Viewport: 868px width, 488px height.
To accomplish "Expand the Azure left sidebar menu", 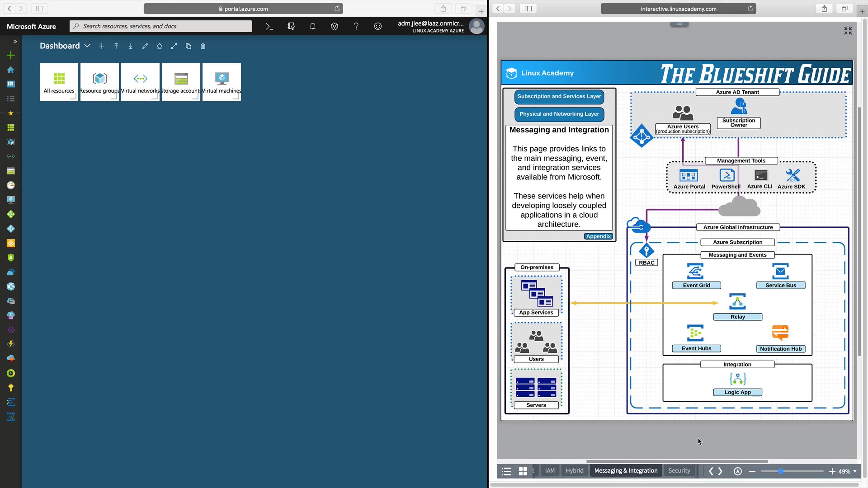I will point(15,41).
